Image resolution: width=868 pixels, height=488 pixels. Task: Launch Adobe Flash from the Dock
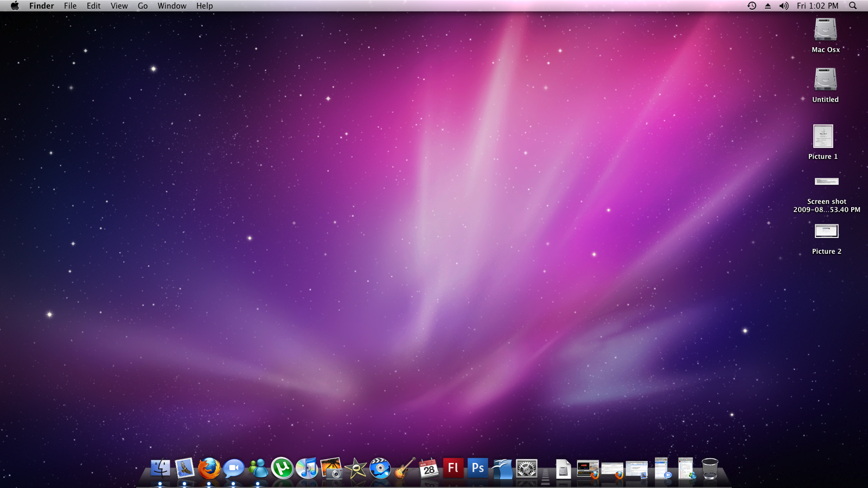[x=453, y=468]
